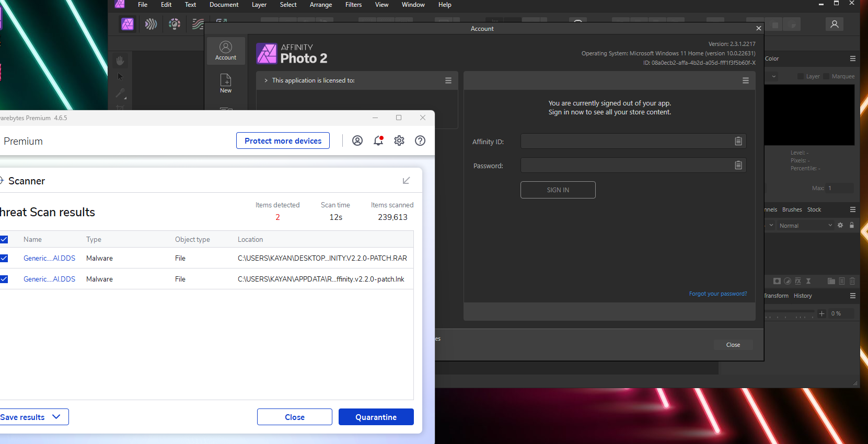
Task: Switch to the Develop persona icon
Action: [x=175, y=24]
